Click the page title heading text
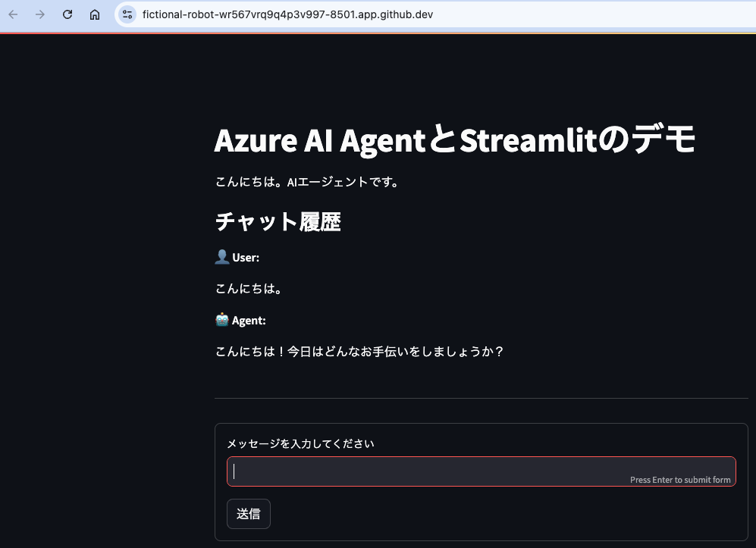This screenshot has width=756, height=548. point(454,140)
